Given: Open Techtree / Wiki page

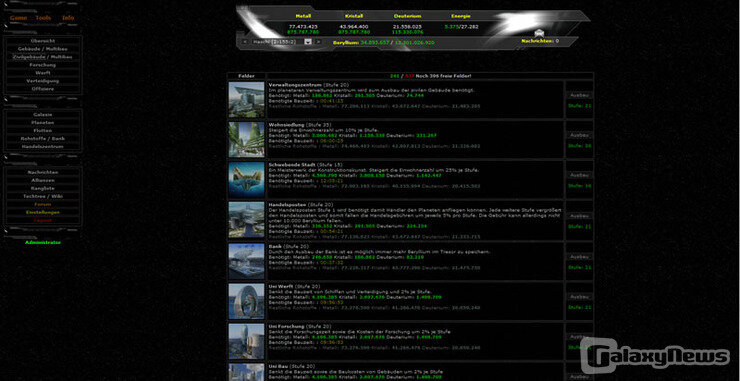Looking at the screenshot, I should (42, 196).
